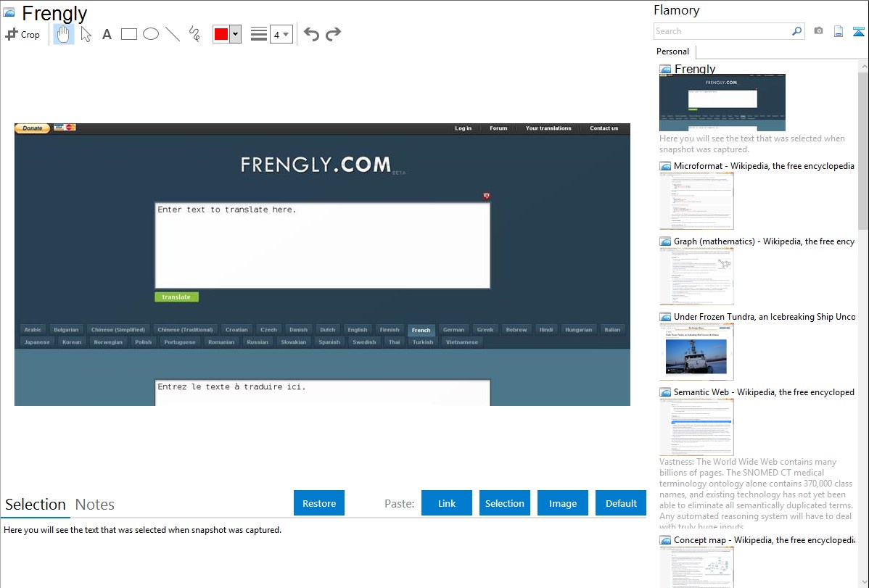Redo the last edit
The height and width of the screenshot is (588, 869).
coord(333,34)
